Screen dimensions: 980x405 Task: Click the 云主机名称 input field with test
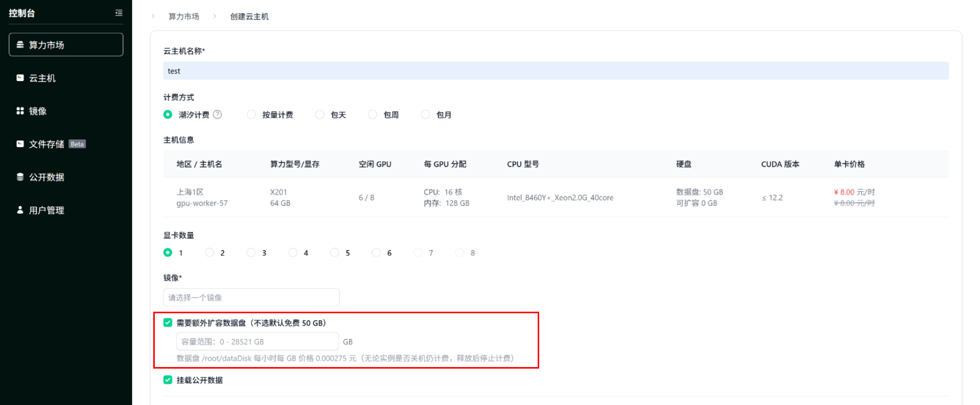(x=556, y=71)
